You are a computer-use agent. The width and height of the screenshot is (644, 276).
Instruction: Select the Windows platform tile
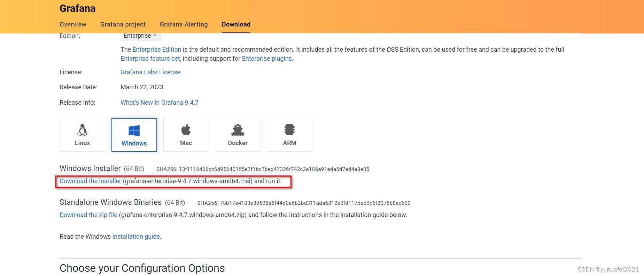tap(134, 135)
